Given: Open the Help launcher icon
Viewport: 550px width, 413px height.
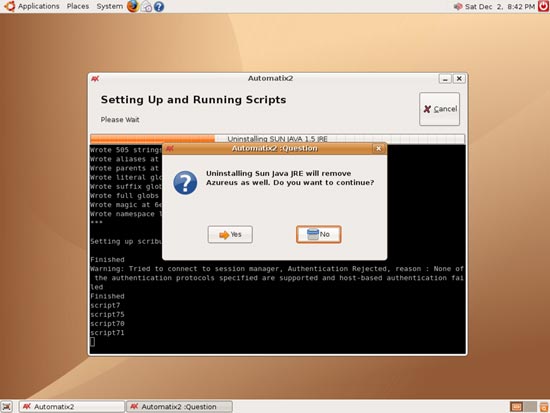Looking at the screenshot, I should click(x=159, y=7).
